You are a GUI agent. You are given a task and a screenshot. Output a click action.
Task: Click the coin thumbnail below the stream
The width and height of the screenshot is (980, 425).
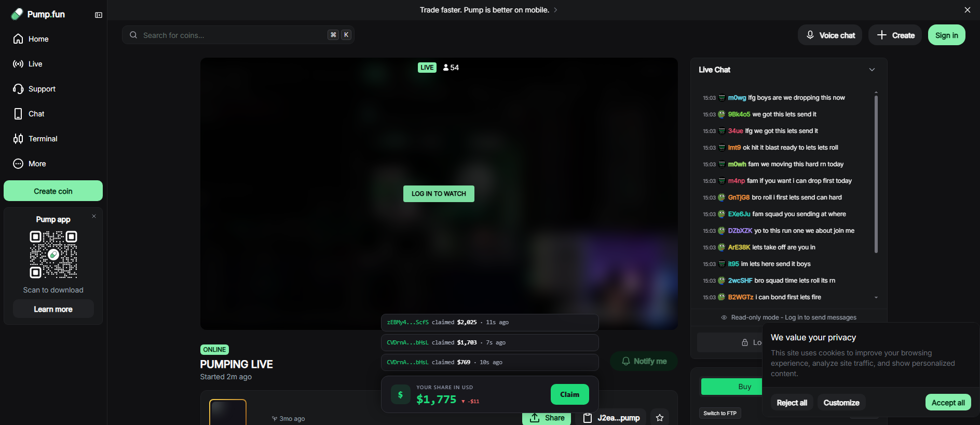point(228,413)
